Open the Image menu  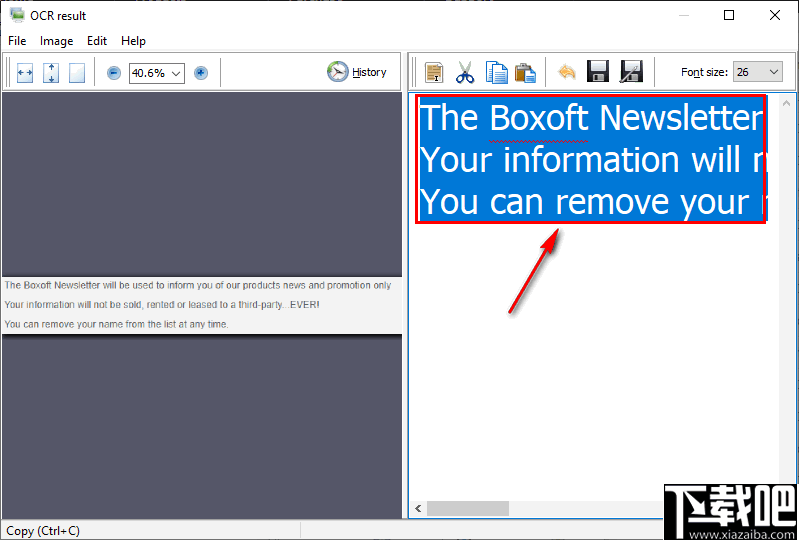[57, 41]
